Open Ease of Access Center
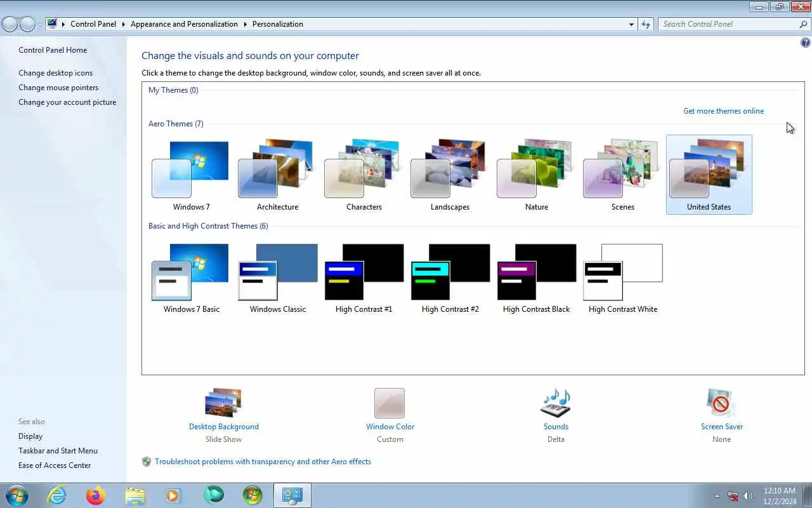The image size is (812, 508). [55, 465]
